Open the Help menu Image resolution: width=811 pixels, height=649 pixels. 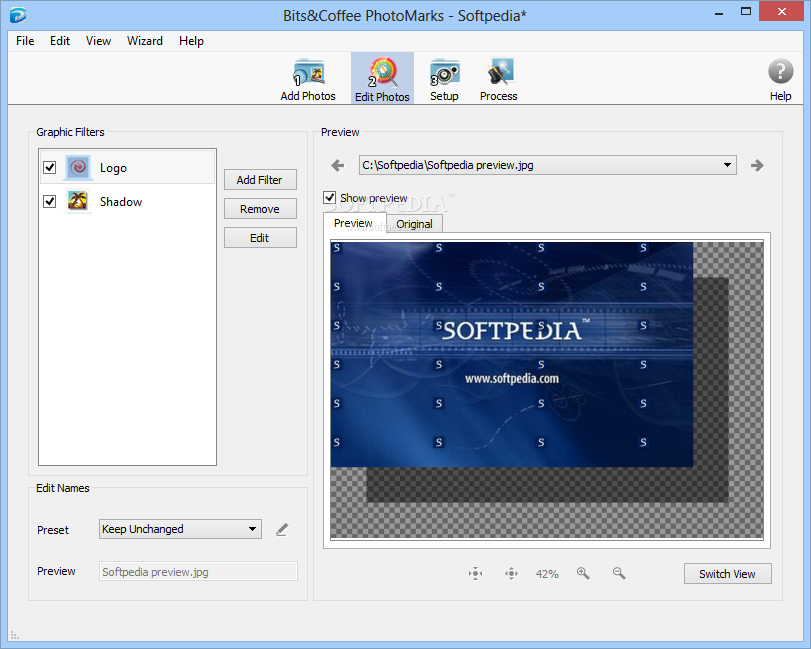click(191, 41)
